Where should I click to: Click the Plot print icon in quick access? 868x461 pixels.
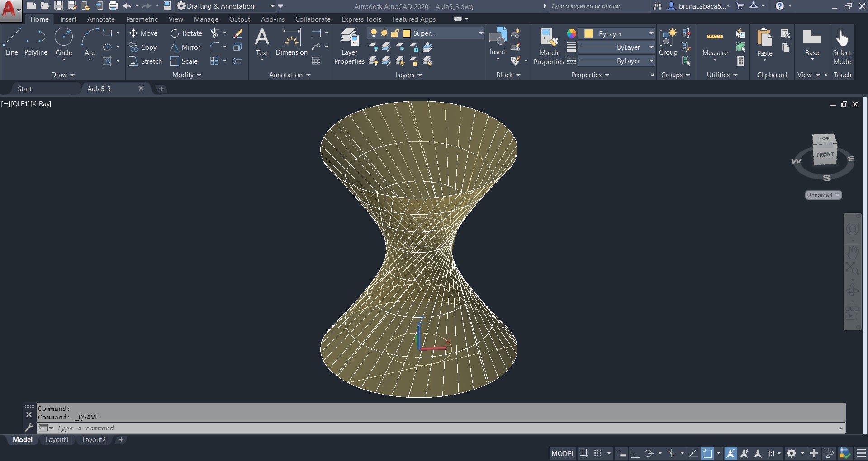pyautogui.click(x=113, y=6)
